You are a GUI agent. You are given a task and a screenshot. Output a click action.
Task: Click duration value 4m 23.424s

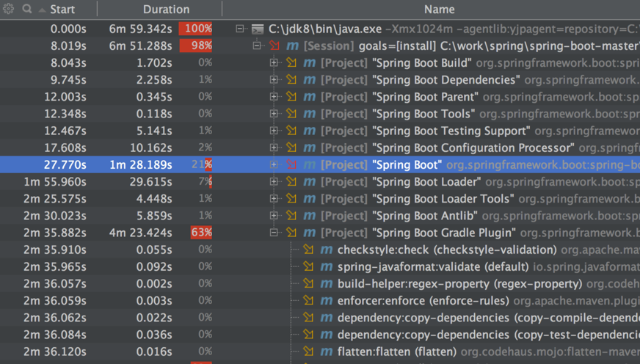[x=140, y=233]
